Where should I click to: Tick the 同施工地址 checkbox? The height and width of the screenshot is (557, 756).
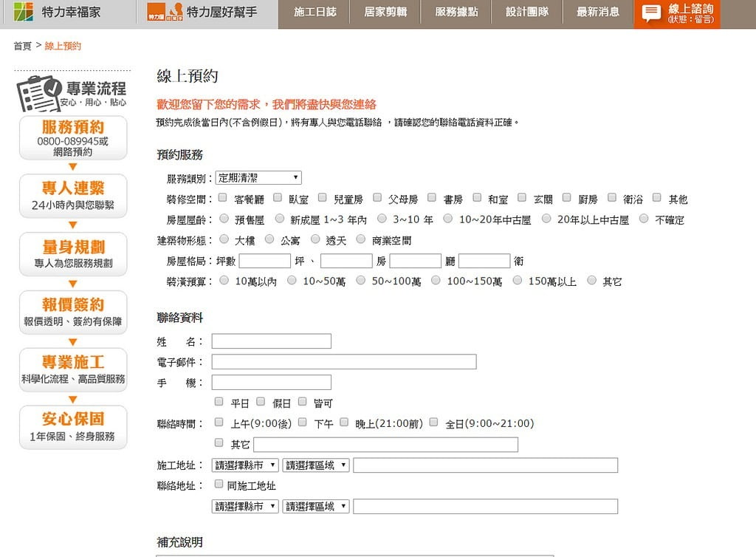[x=219, y=485]
